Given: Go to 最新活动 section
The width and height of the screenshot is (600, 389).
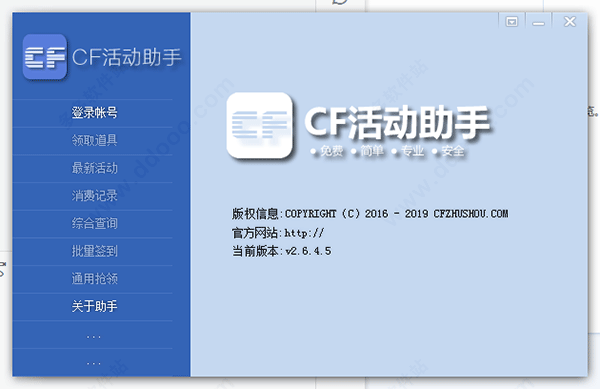Looking at the screenshot, I should pyautogui.click(x=94, y=168).
